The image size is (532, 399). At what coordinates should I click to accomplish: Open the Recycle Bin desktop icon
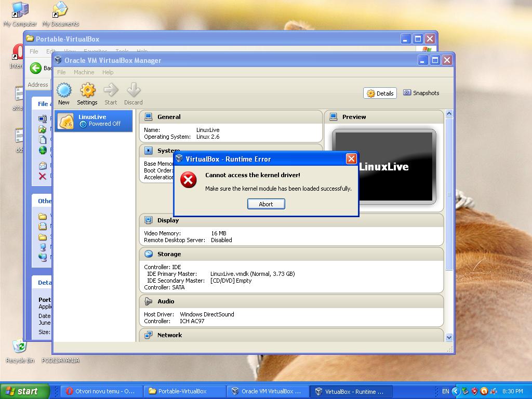(19, 347)
